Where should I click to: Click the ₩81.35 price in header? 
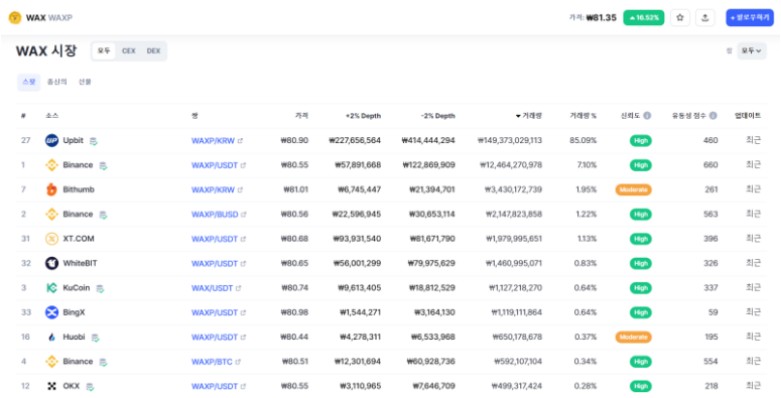click(601, 18)
